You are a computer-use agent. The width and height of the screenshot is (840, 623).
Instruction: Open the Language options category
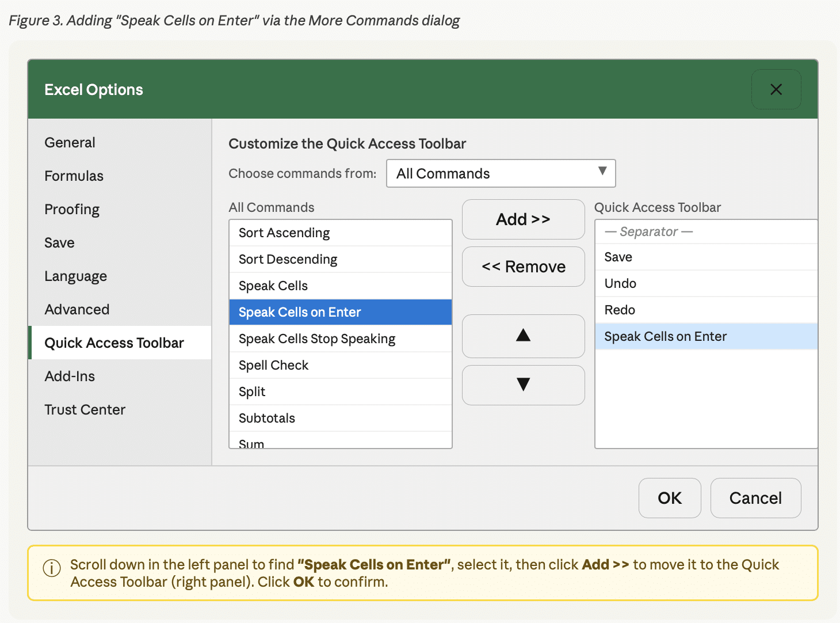click(x=120, y=276)
